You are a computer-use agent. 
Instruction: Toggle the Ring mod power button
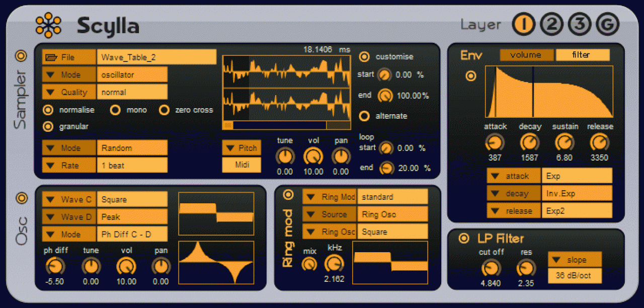coord(288,194)
